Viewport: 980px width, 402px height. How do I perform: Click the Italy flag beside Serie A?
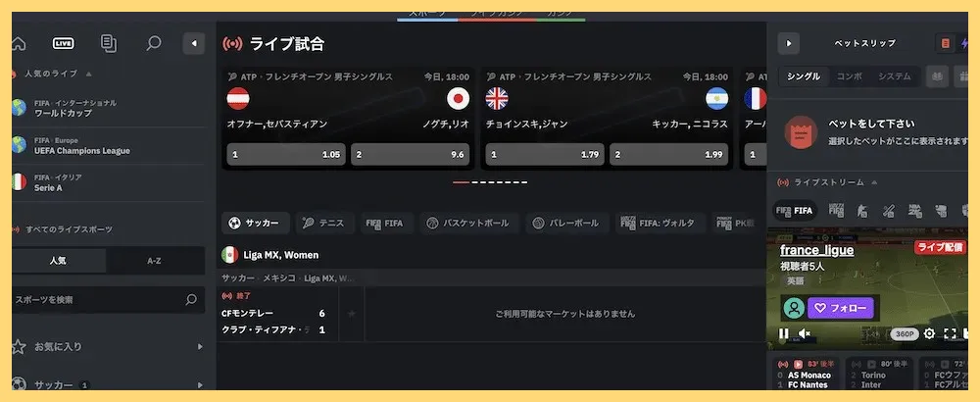pos(19,182)
